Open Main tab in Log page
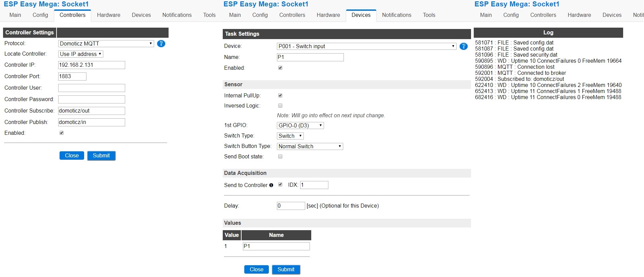 (x=486, y=15)
